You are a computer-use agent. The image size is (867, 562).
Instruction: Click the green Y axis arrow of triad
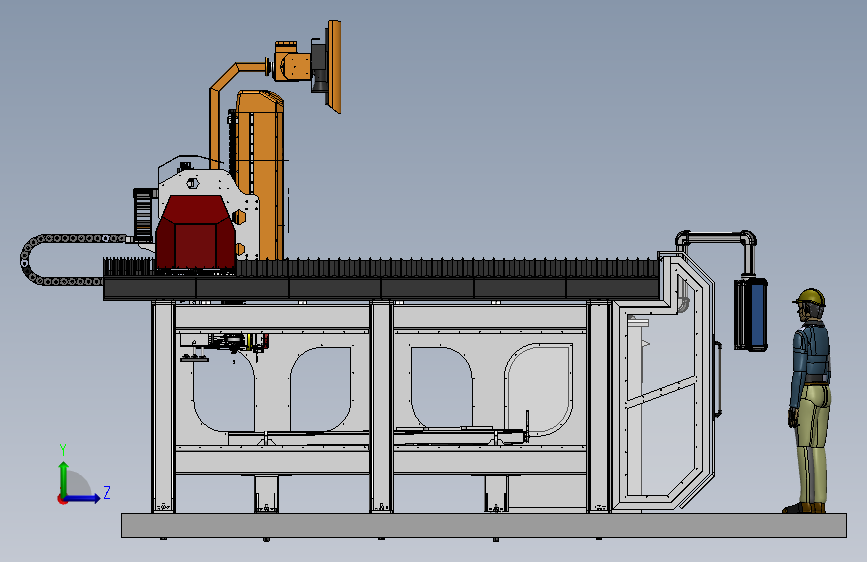64,478
